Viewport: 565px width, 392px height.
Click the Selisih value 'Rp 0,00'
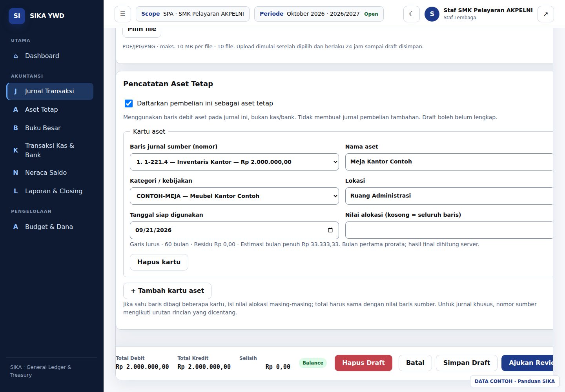(x=278, y=367)
